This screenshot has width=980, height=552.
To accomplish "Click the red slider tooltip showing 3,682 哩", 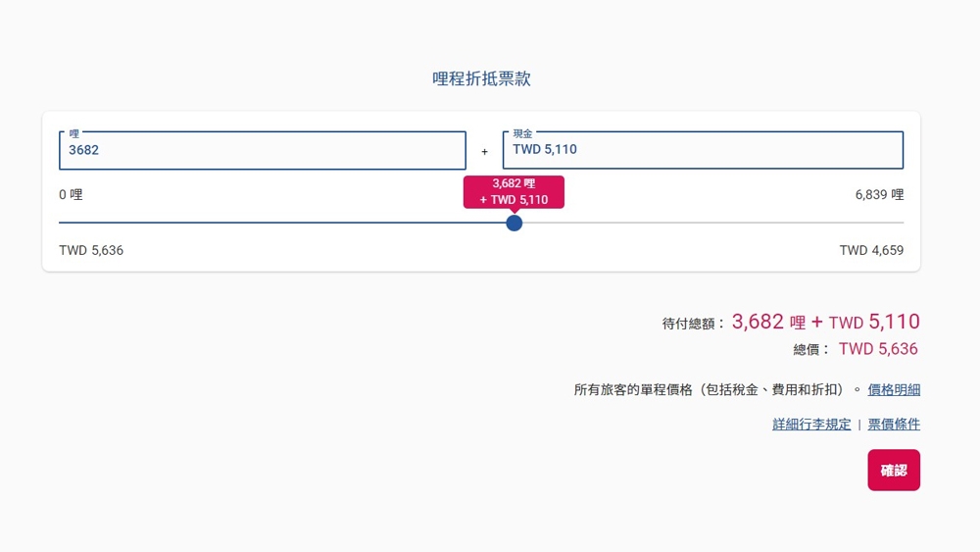I will tap(514, 191).
